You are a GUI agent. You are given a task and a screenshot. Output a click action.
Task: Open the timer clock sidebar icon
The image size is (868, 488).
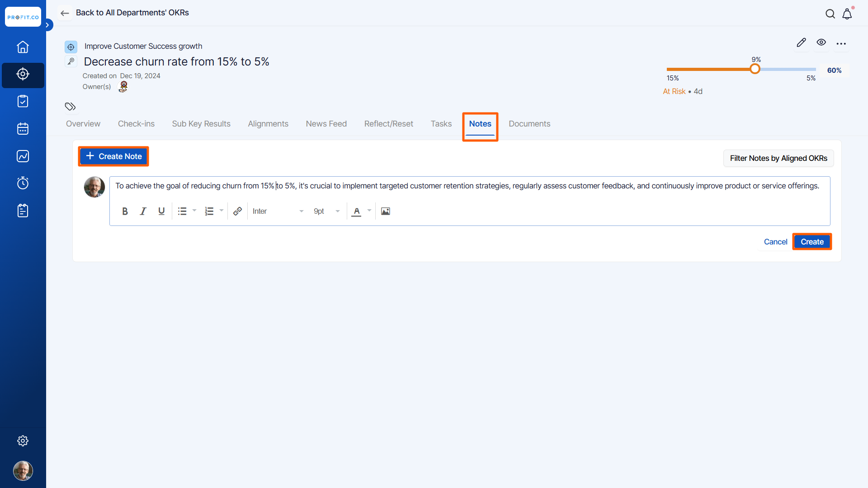(23, 183)
